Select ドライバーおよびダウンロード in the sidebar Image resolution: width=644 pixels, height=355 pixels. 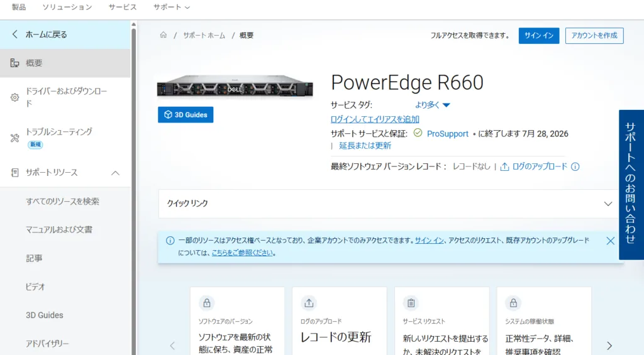[x=66, y=97]
